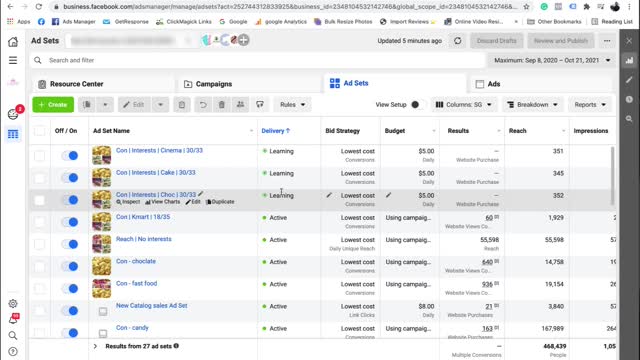640x360 pixels.
Task: Click the search magnifier in left sidebar
Action: click(13, 336)
